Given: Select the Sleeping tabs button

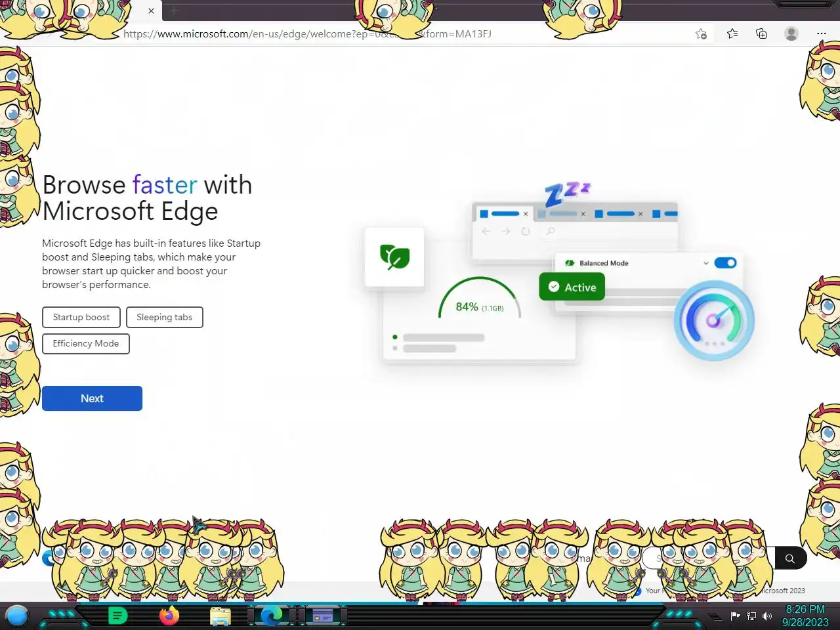Looking at the screenshot, I should coord(164,317).
